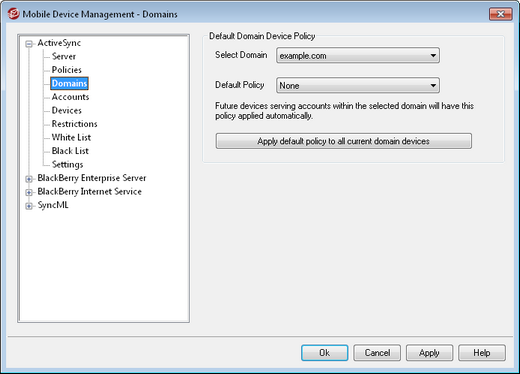Click the Ok button

coord(325,353)
